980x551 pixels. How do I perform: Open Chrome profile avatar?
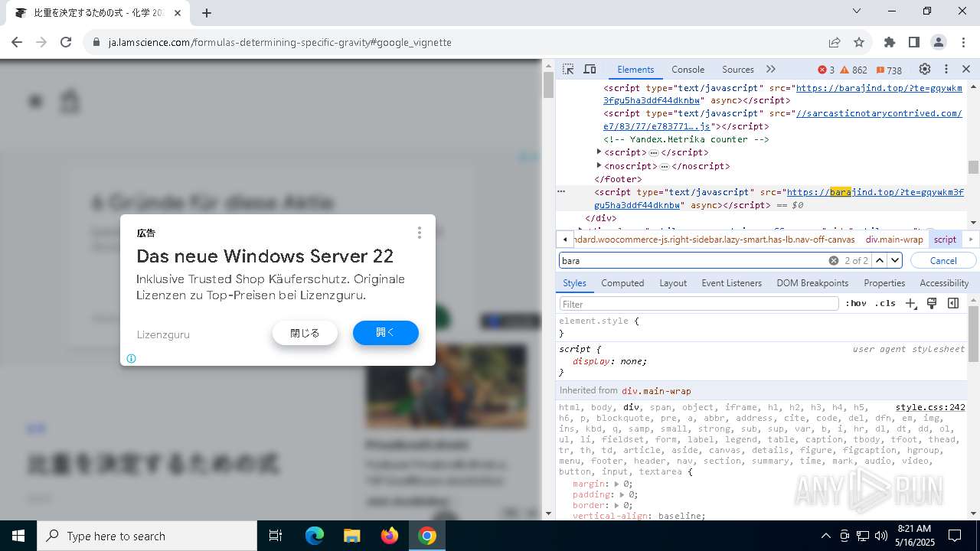pyautogui.click(x=939, y=42)
